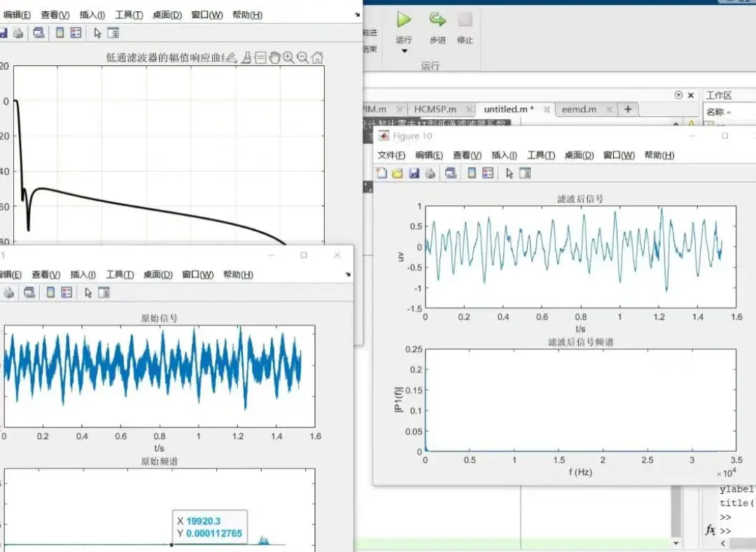The width and height of the screenshot is (756, 552).
Task: Click data tips tool on filter plot axes
Action: (260, 58)
